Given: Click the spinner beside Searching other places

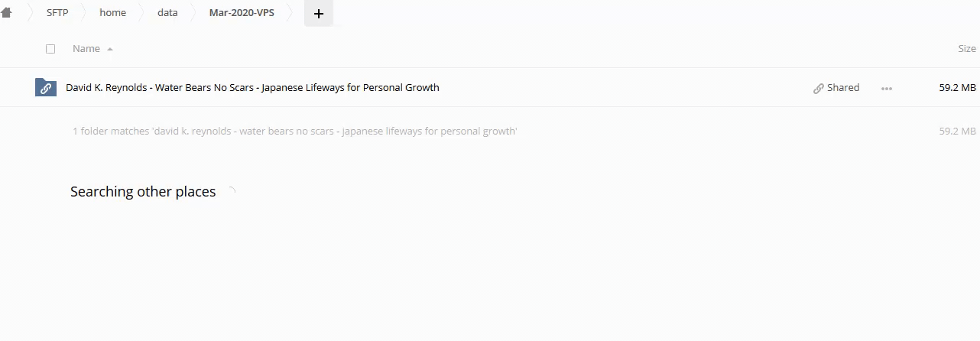Looking at the screenshot, I should pos(230,192).
